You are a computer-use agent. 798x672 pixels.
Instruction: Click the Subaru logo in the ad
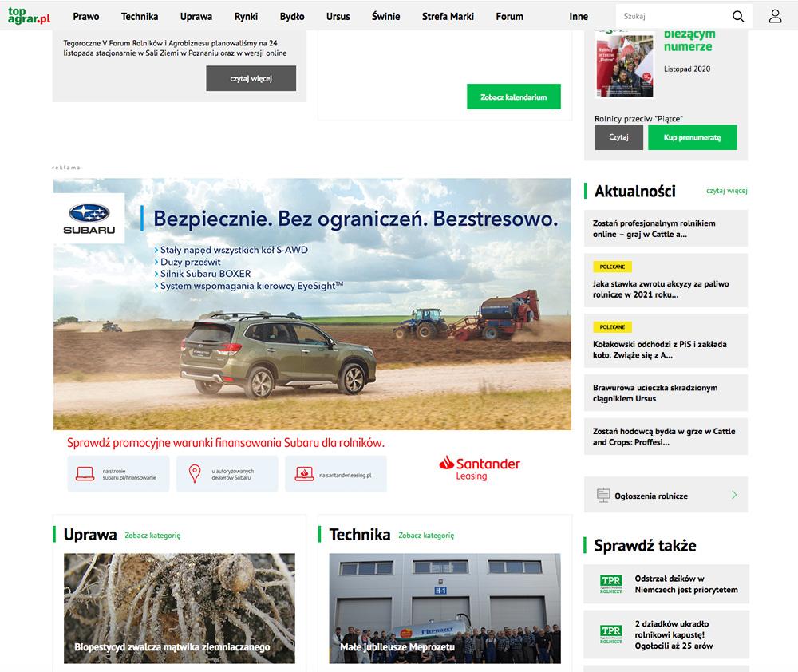coord(89,218)
